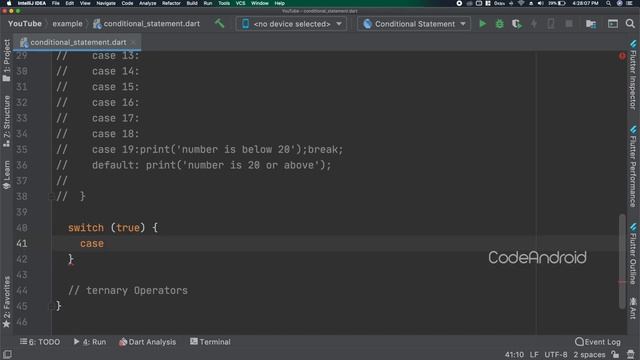The image size is (640, 360).
Task: Open the Code menu
Action: coord(127,3)
